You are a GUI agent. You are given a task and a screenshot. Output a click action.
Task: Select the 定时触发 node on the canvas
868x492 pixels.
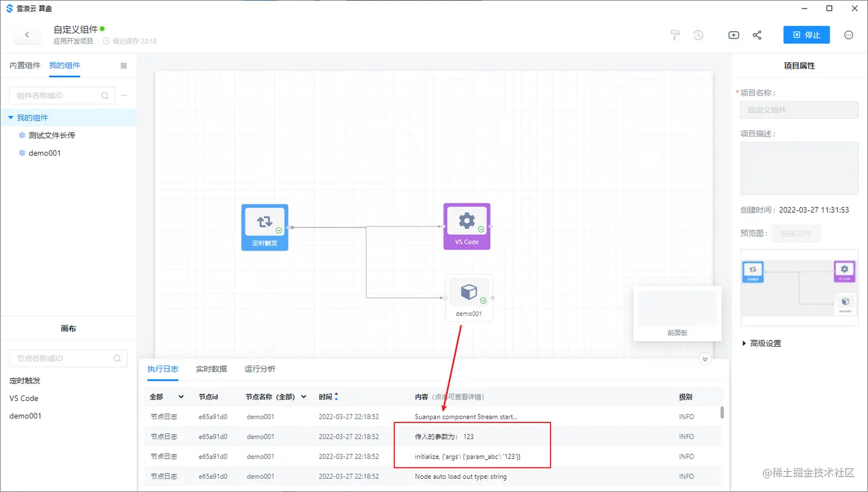[x=265, y=227]
